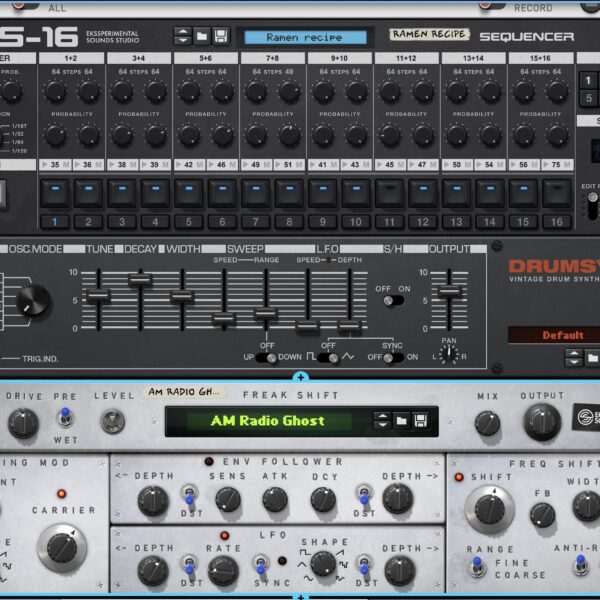Flip the RANGE FINE/COARSE switch
Image resolution: width=600 pixels, height=600 pixels.
coord(477,567)
